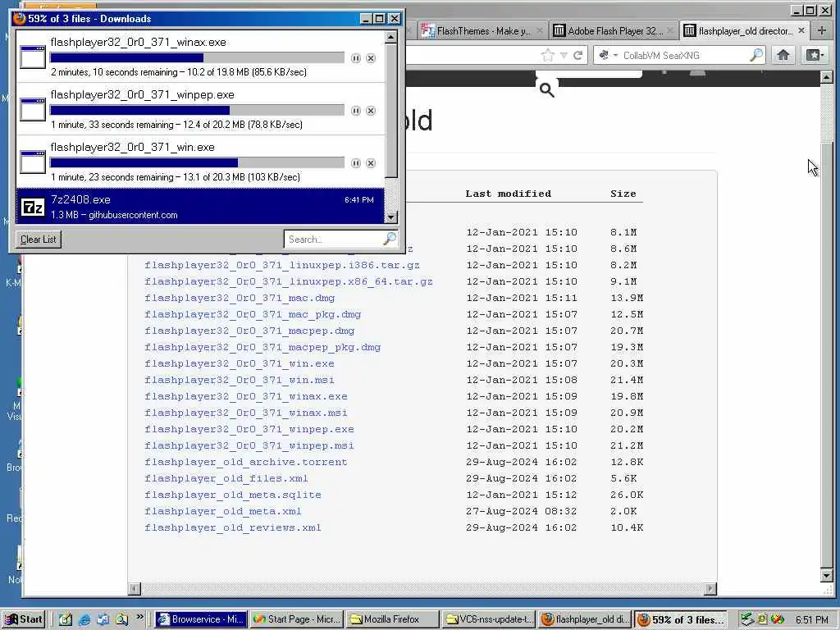Viewport: 840px width, 630px height.
Task: Click the Last modified column header
Action: (508, 194)
